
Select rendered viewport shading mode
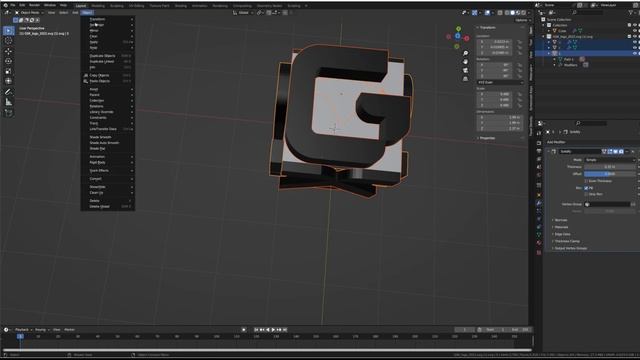pyautogui.click(x=524, y=13)
